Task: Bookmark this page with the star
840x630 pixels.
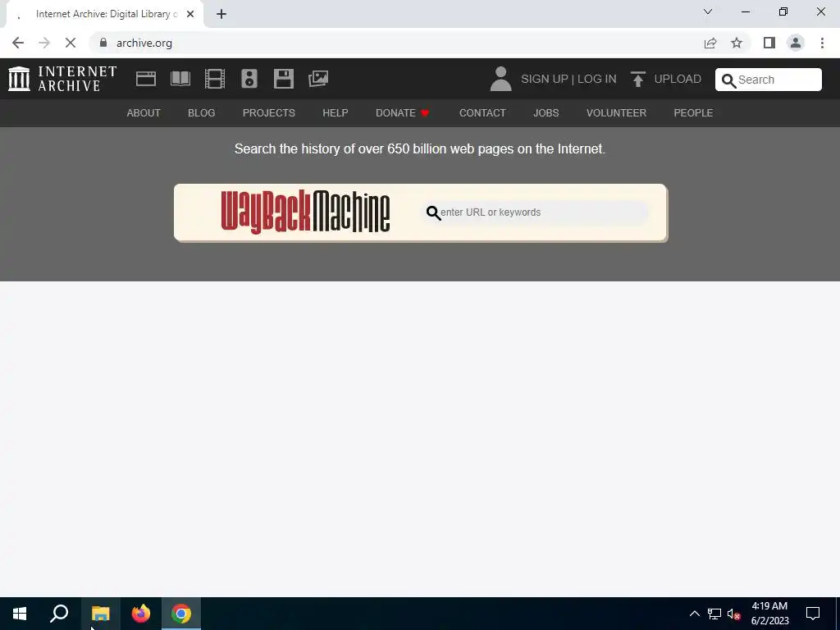Action: click(737, 43)
